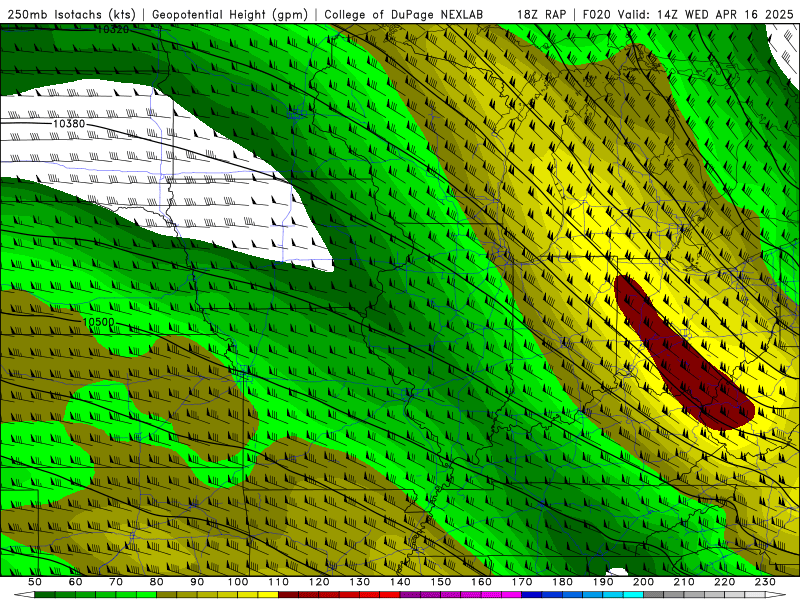Click the colorbar value 90
This screenshot has width=800, height=600.
pos(197,582)
